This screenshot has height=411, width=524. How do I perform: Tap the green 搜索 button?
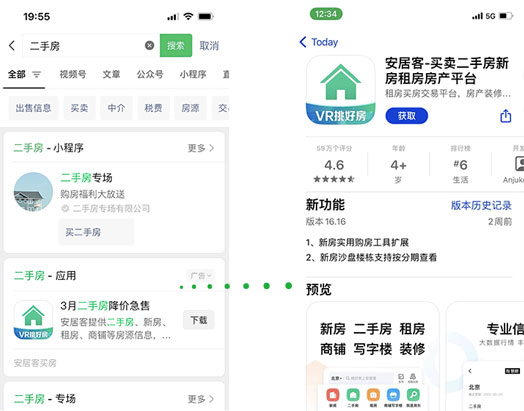(x=176, y=45)
